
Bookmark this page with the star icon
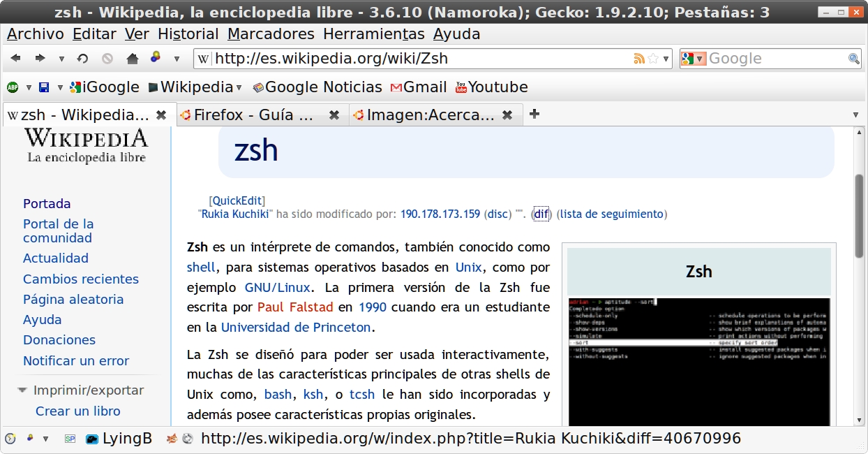click(x=653, y=59)
